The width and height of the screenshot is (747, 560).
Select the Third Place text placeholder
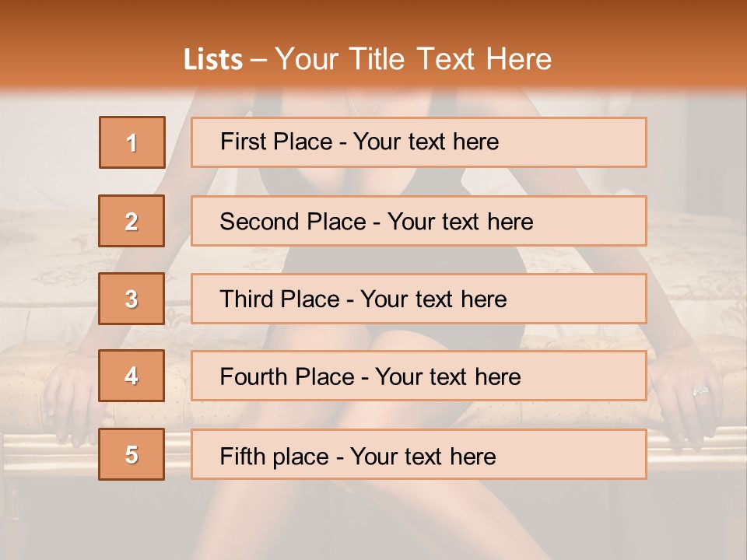tap(419, 299)
